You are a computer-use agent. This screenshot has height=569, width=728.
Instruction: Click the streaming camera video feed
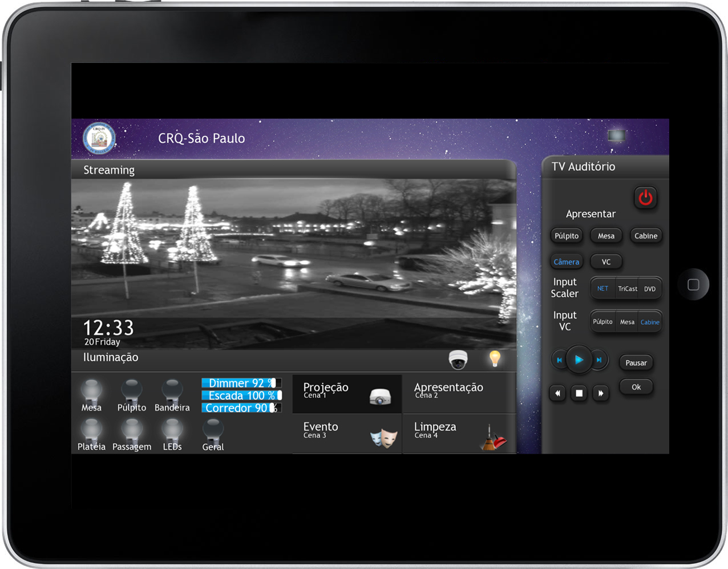(293, 264)
